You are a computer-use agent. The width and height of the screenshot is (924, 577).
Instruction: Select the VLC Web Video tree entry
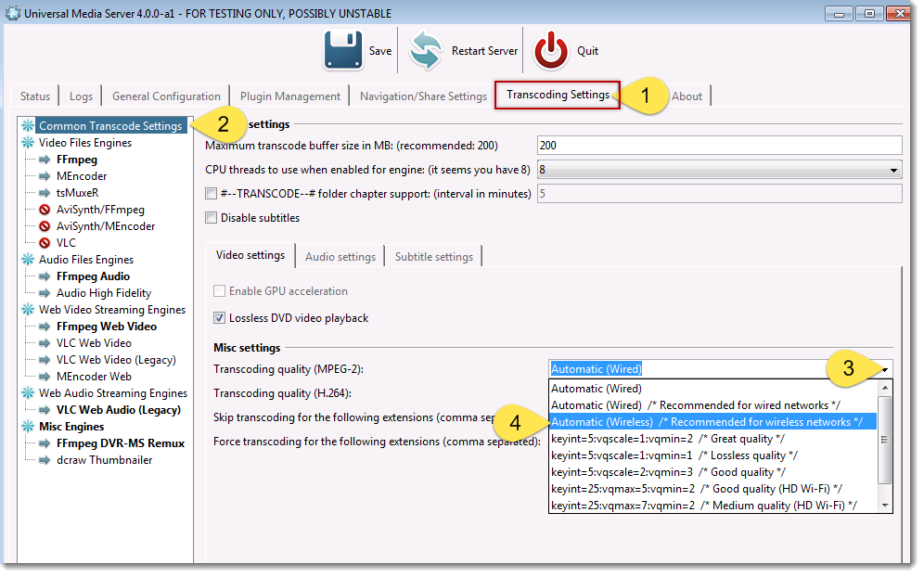click(x=94, y=343)
